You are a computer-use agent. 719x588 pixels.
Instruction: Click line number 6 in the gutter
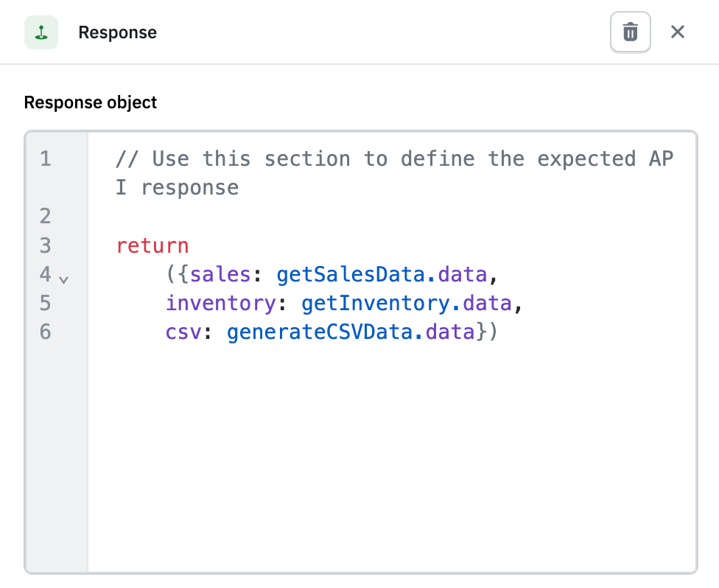(x=45, y=332)
